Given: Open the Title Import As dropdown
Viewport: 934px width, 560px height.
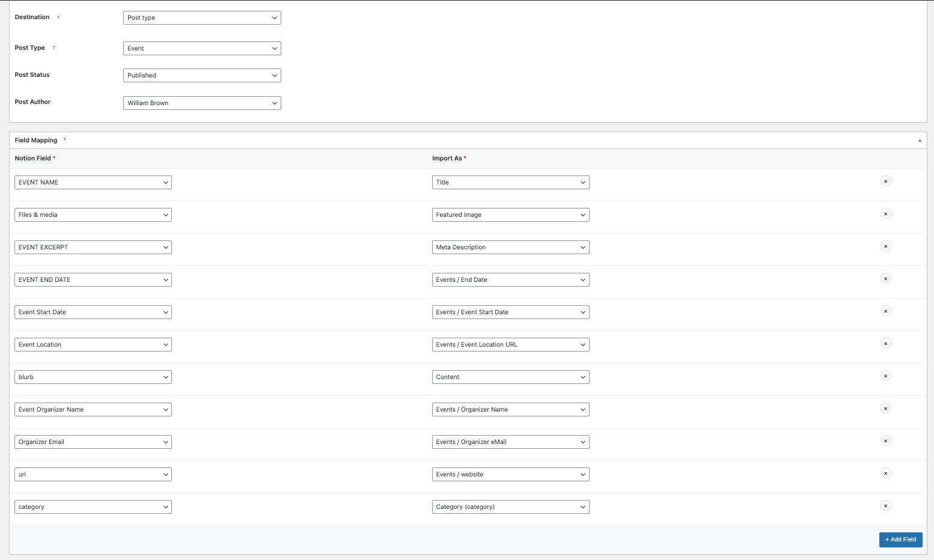Looking at the screenshot, I should [511, 182].
